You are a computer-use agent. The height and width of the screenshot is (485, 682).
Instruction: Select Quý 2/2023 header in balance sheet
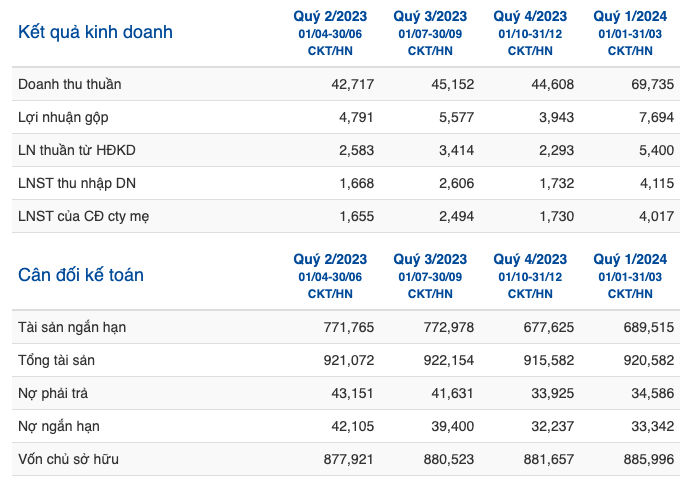click(330, 260)
